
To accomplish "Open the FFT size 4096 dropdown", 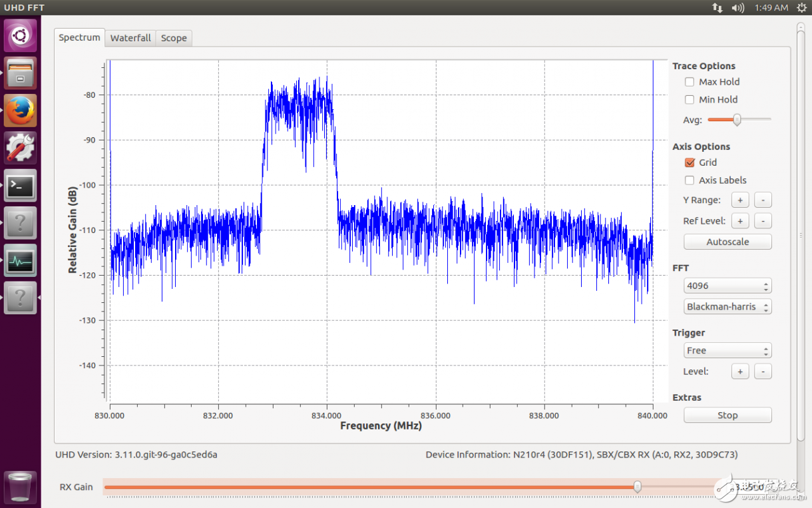I will tap(727, 286).
